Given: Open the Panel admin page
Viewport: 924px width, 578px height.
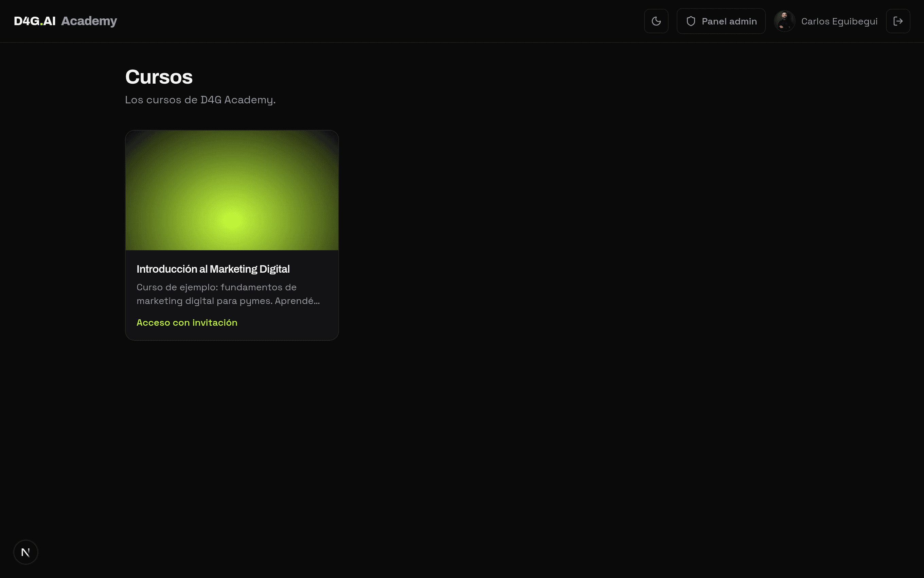Looking at the screenshot, I should [721, 21].
